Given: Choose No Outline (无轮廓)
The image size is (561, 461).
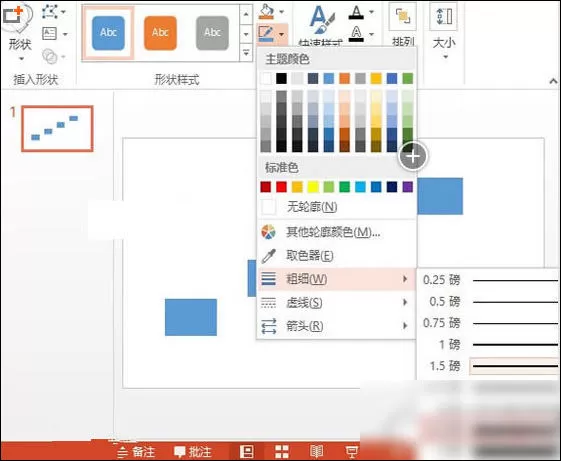Looking at the screenshot, I should click(336, 207).
